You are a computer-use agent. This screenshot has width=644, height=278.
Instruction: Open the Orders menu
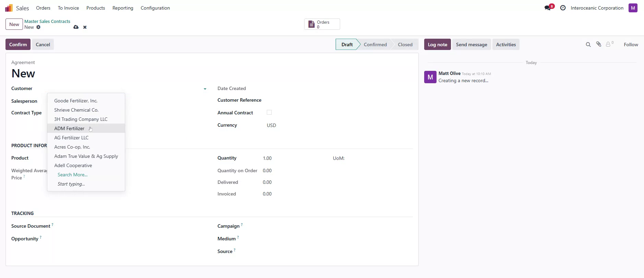43,8
